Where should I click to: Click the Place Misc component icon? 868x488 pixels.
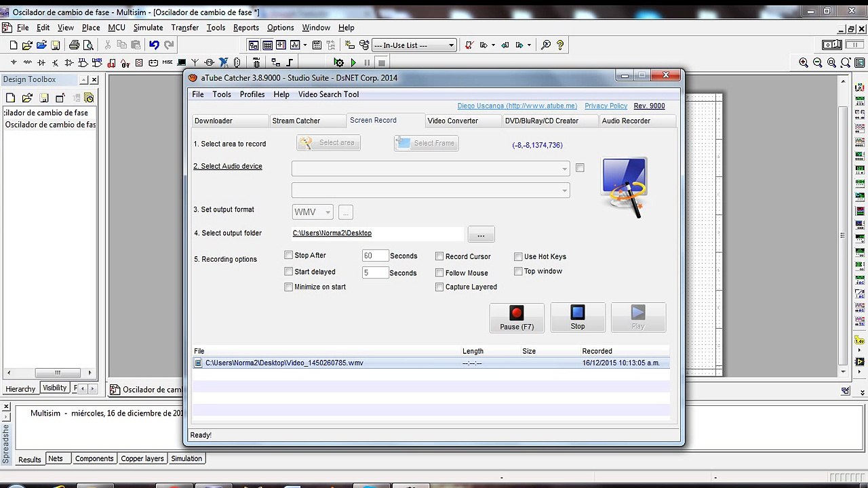(167, 62)
